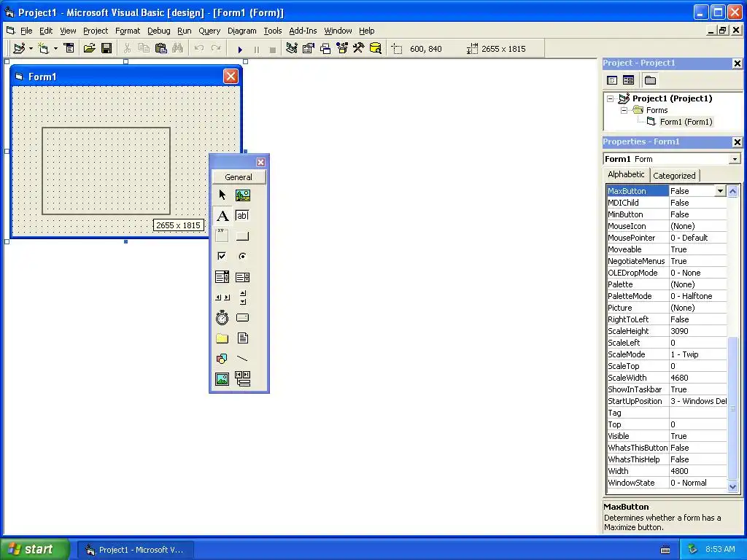The height and width of the screenshot is (560, 747).
Task: Select the FileListBox tool in toolbox
Action: click(x=242, y=338)
